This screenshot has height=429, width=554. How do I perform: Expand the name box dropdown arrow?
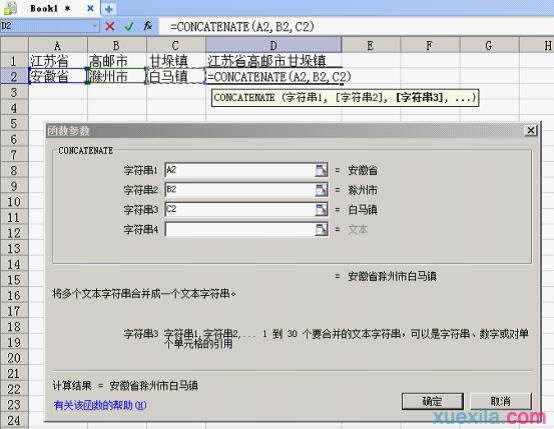point(94,26)
